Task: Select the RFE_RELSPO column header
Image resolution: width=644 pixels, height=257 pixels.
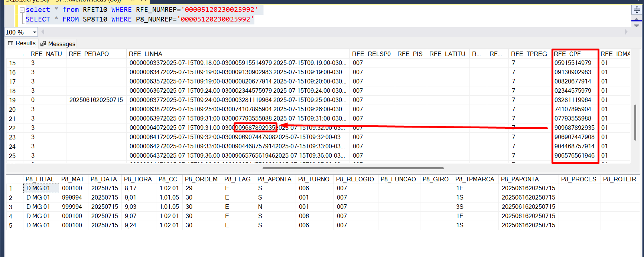Action: [x=372, y=54]
